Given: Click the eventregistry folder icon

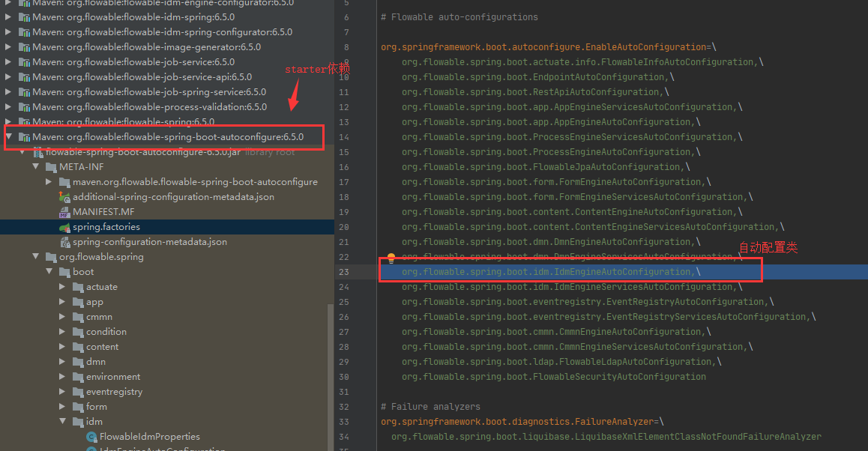Looking at the screenshot, I should [x=78, y=392].
